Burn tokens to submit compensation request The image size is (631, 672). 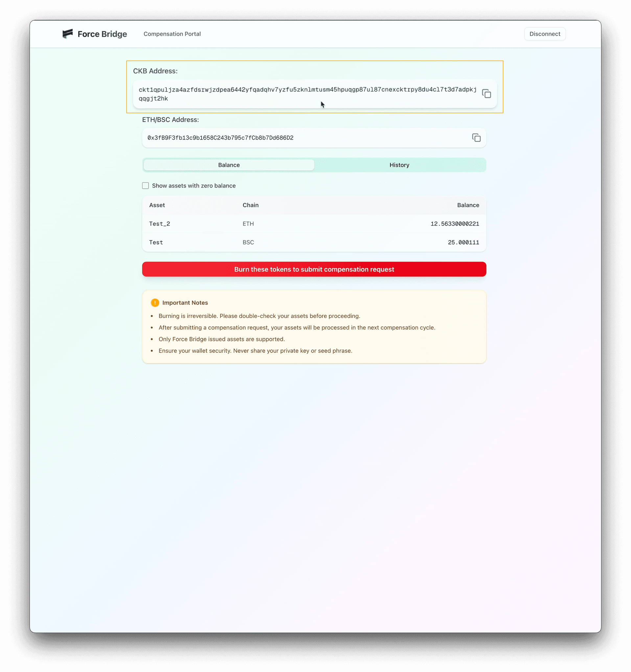314,269
